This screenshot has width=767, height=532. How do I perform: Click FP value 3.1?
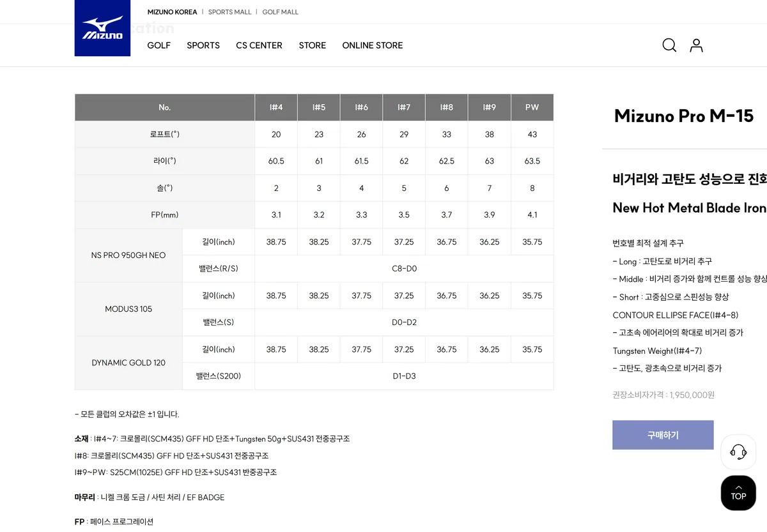click(276, 215)
